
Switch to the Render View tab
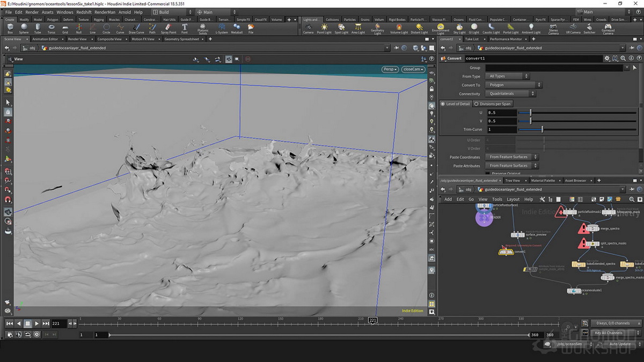[x=77, y=39]
